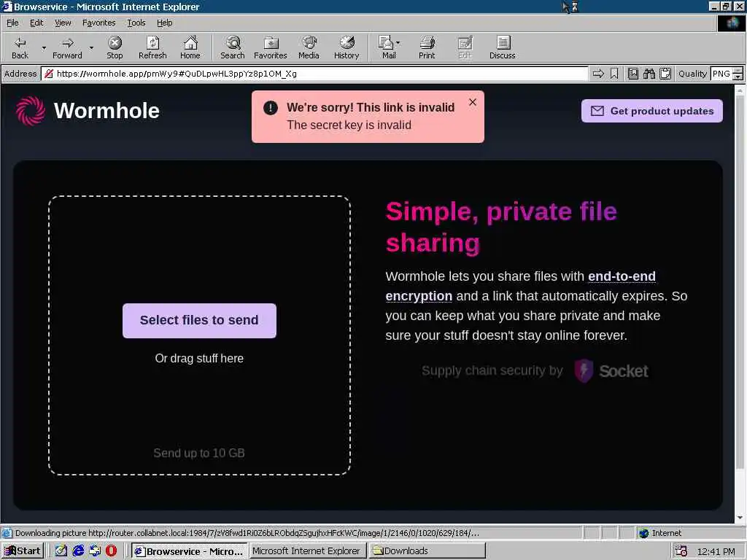Image resolution: width=747 pixels, height=560 pixels.
Task: Switch to Microsoft Internet Explorer taskbar window
Action: pyautogui.click(x=307, y=551)
